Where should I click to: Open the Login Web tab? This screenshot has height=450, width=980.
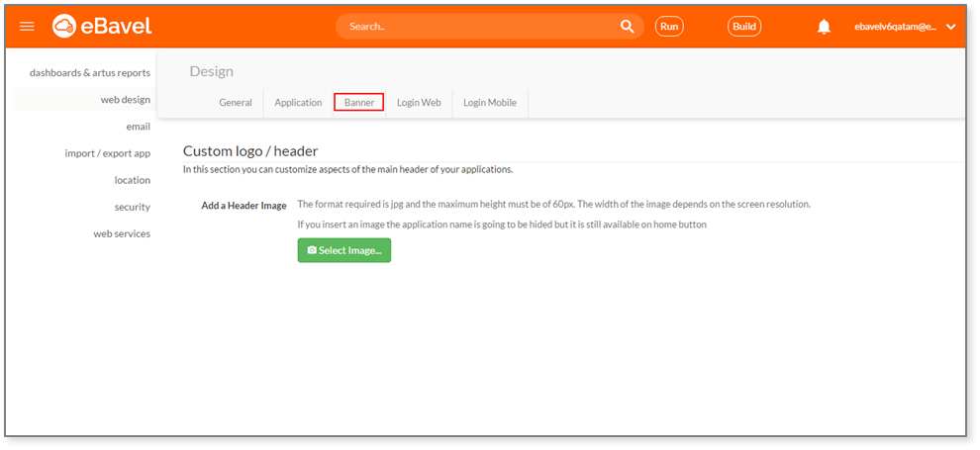point(419,103)
